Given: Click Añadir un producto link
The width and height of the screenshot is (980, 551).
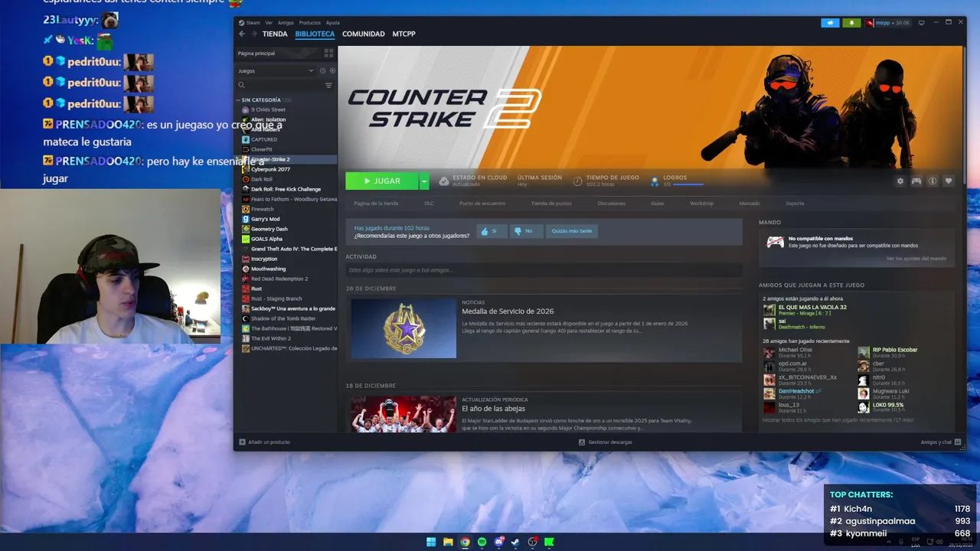Looking at the screenshot, I should point(265,442).
